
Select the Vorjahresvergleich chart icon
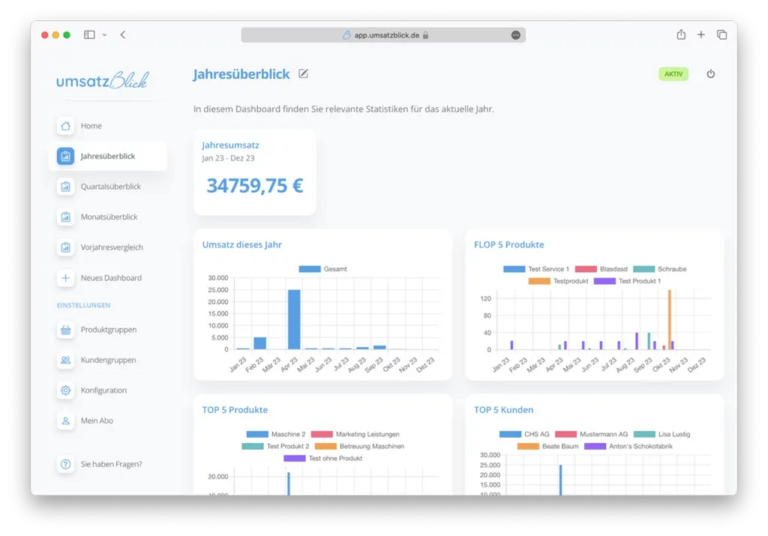click(x=65, y=247)
